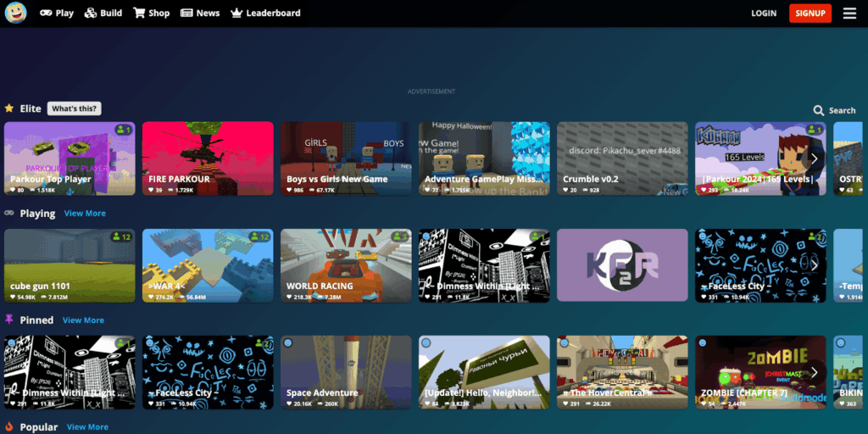Click the Kogama mascot logo icon

click(15, 13)
